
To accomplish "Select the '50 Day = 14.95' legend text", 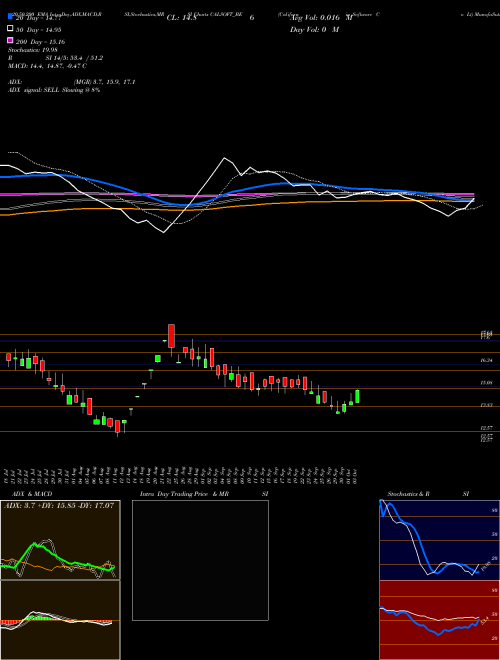I will pyautogui.click(x=39, y=30).
